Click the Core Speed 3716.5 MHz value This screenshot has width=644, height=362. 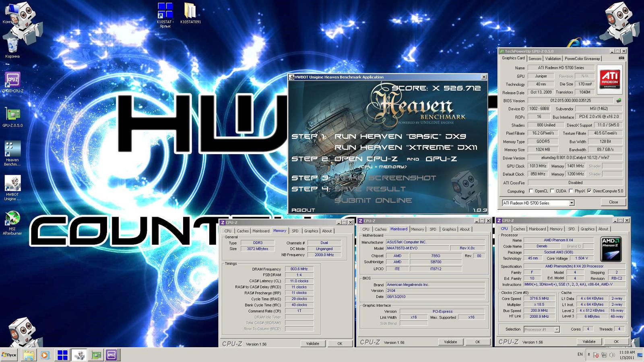coord(539,298)
